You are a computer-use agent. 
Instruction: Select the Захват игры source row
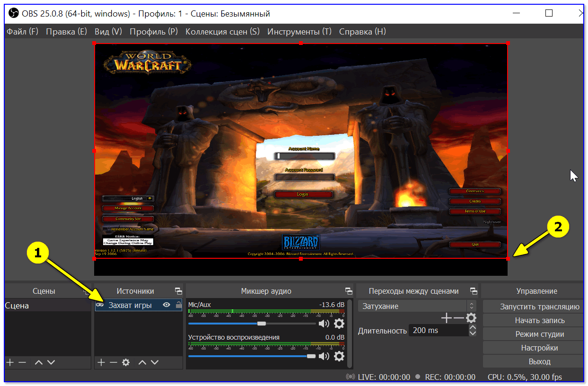click(139, 305)
